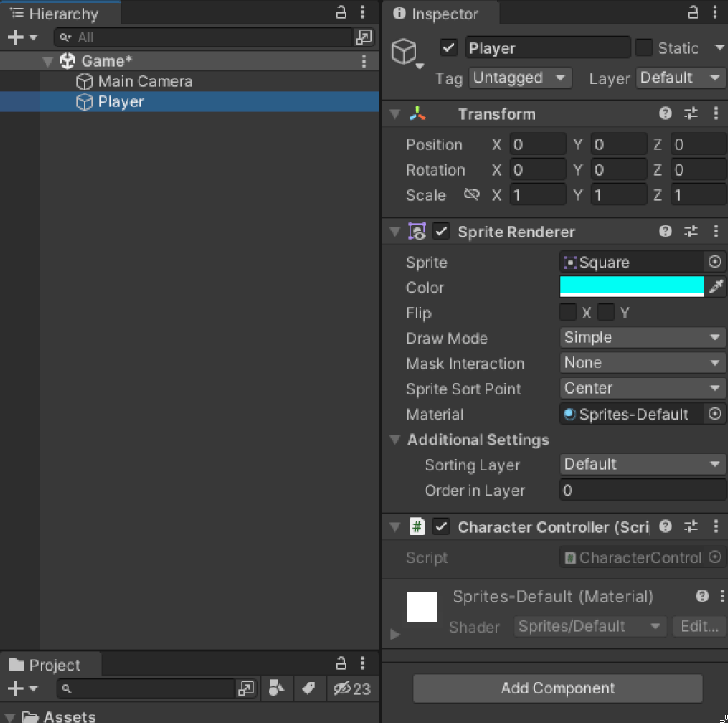
Task: Open search by type filter in Project
Action: point(276,688)
